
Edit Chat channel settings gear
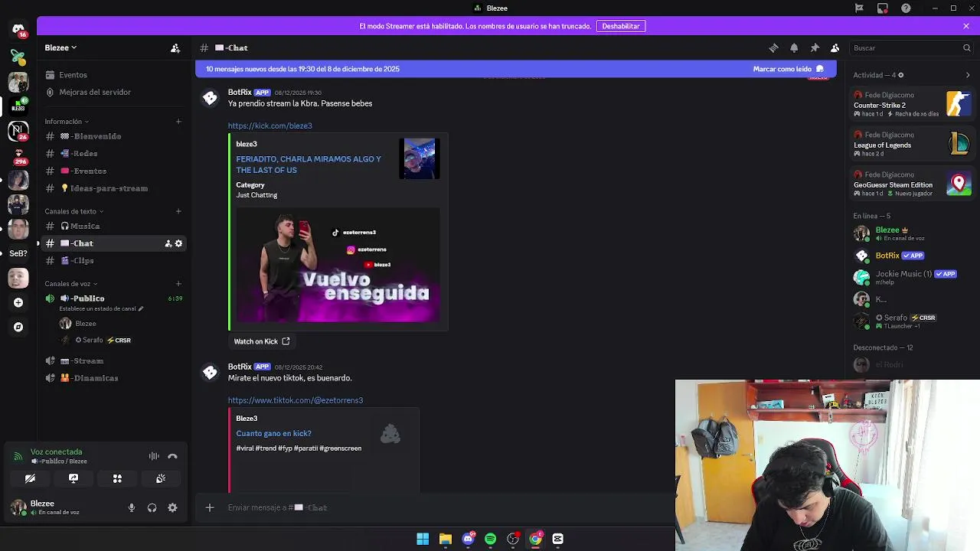pyautogui.click(x=178, y=243)
